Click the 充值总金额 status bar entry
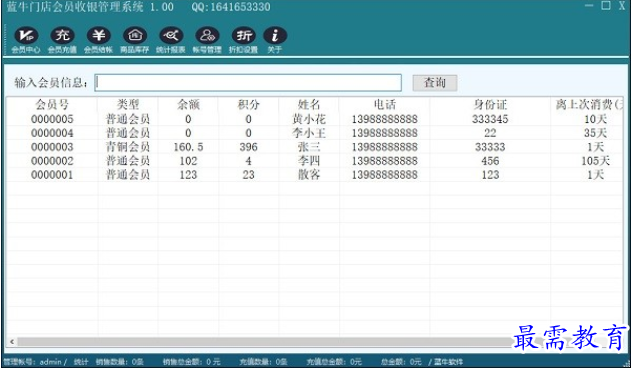Viewport: 635px width, 369px height. (x=334, y=362)
